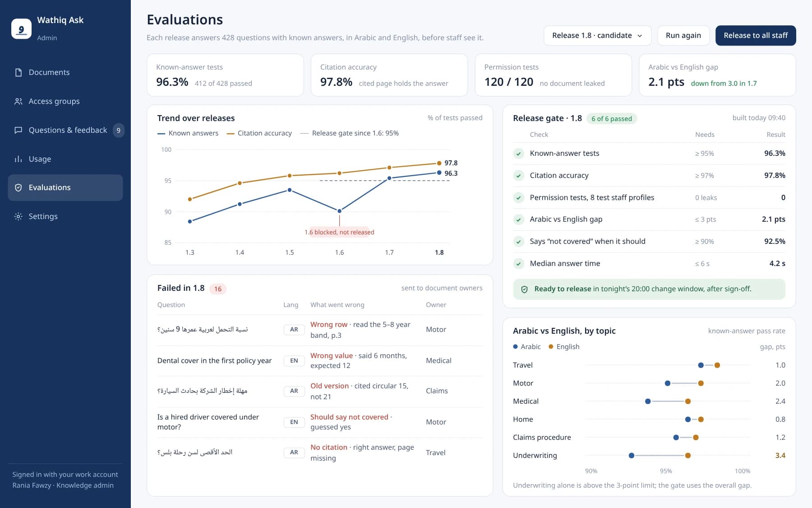Select the Evaluations sidebar item
Viewport: 812px width, 508px height.
click(65, 187)
